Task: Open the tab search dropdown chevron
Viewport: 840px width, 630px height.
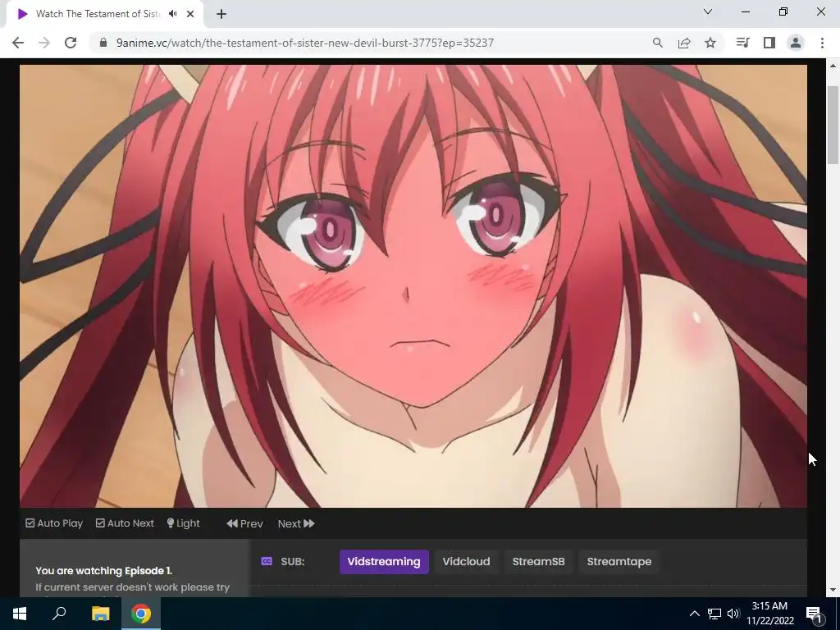Action: point(708,11)
